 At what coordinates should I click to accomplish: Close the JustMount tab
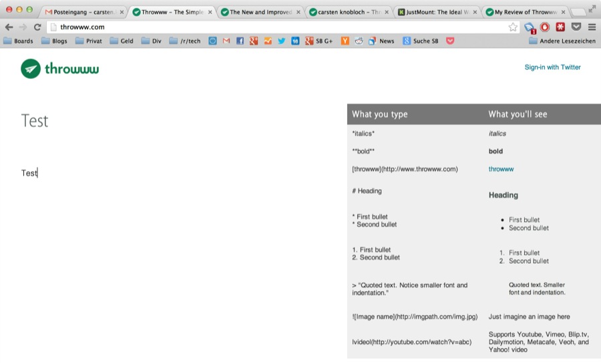(475, 12)
